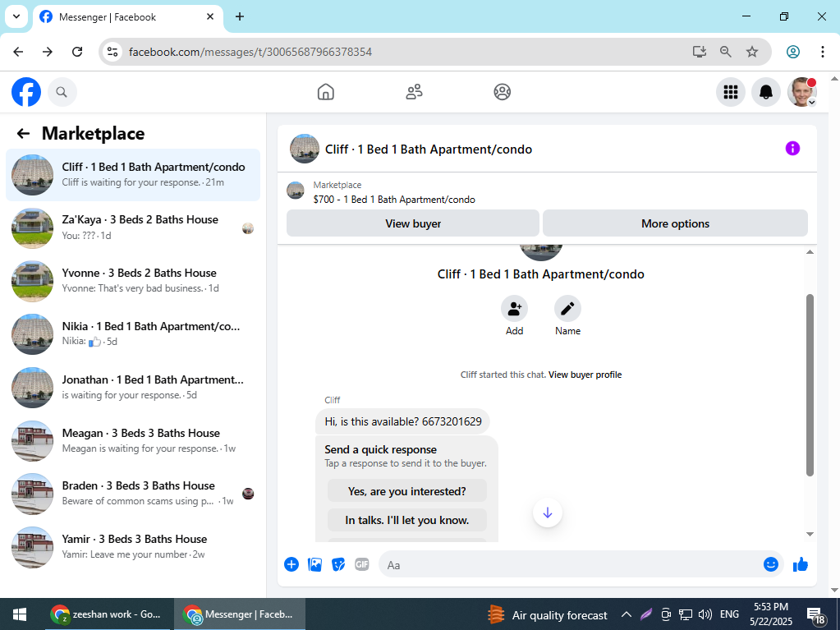The width and height of the screenshot is (840, 630).
Task: Open Jonathan 1 Bed 1 Bath conversation
Action: coord(133,388)
